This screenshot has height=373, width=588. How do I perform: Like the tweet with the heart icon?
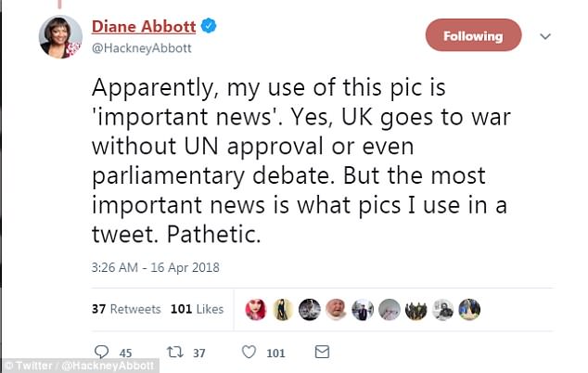tap(249, 353)
